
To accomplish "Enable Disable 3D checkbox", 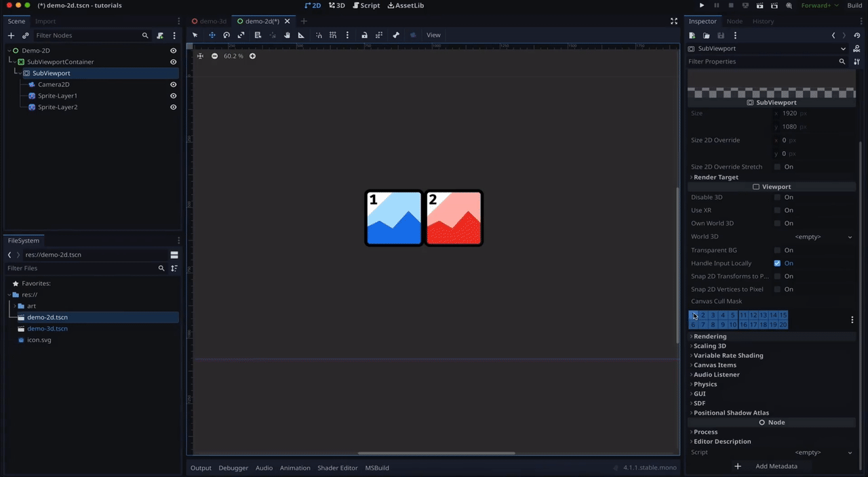I will (778, 197).
